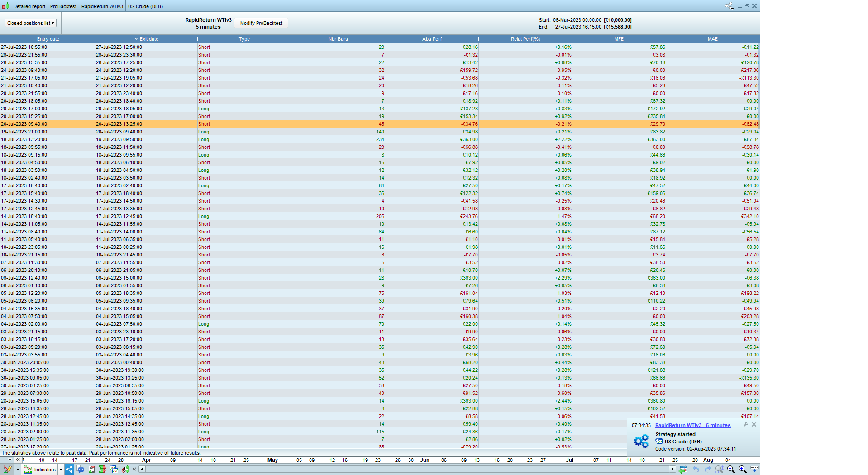Open the wrench chart settings icon

point(125,469)
